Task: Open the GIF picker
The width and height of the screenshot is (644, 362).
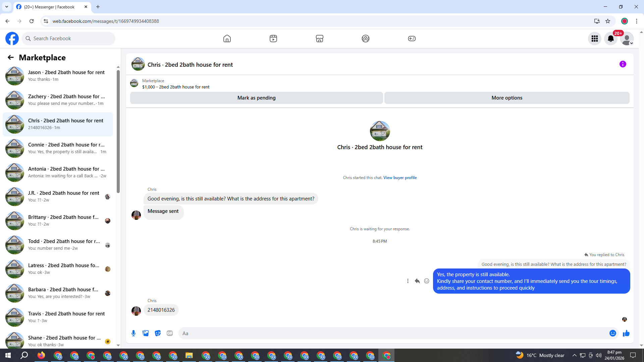Action: 170,333
